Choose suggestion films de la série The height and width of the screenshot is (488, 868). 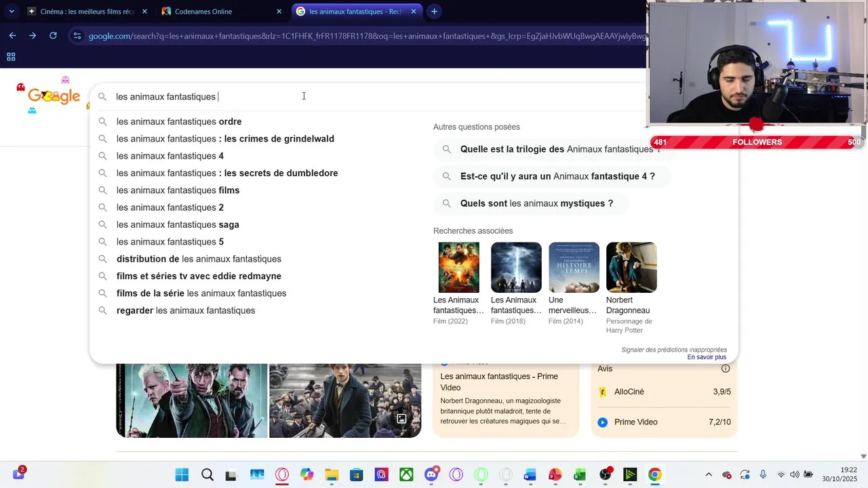(x=201, y=293)
